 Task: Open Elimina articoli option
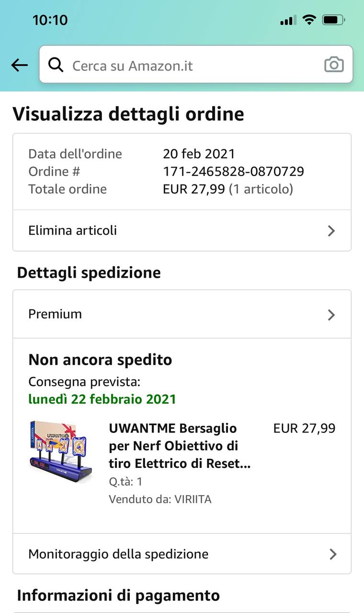click(x=73, y=230)
